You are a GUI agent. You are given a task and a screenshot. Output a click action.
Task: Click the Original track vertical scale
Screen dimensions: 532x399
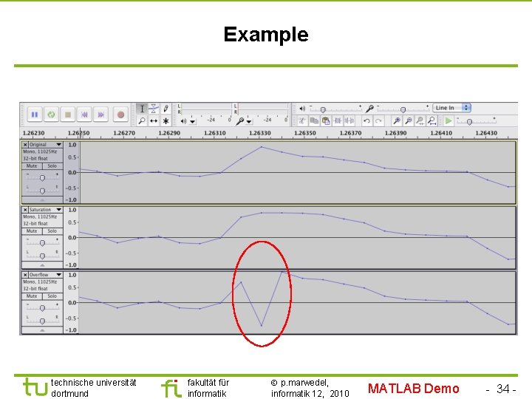pos(72,172)
